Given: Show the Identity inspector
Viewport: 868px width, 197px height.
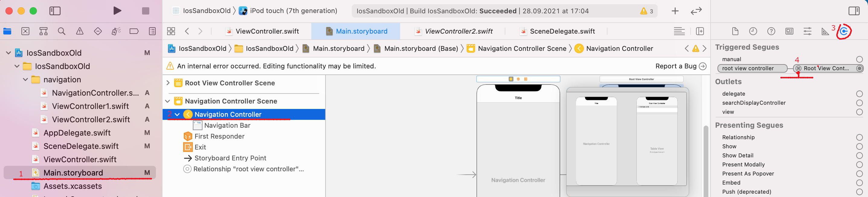Looking at the screenshot, I should click(x=789, y=31).
